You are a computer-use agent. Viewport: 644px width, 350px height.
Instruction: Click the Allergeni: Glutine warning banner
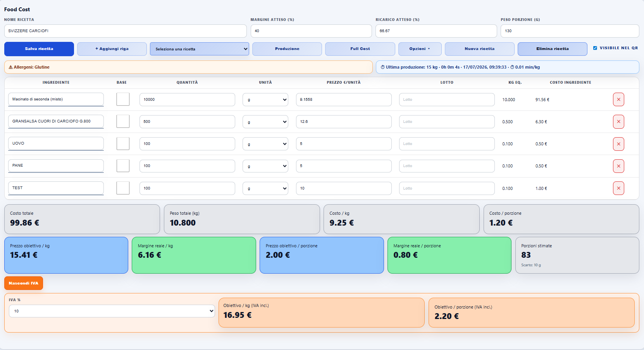pos(188,67)
